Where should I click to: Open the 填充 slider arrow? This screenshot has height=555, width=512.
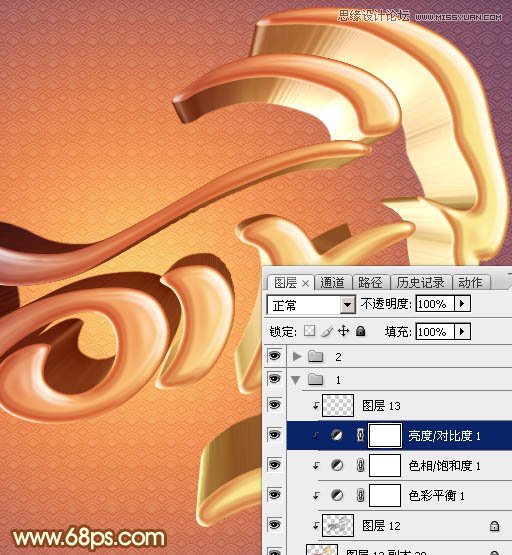(x=462, y=332)
